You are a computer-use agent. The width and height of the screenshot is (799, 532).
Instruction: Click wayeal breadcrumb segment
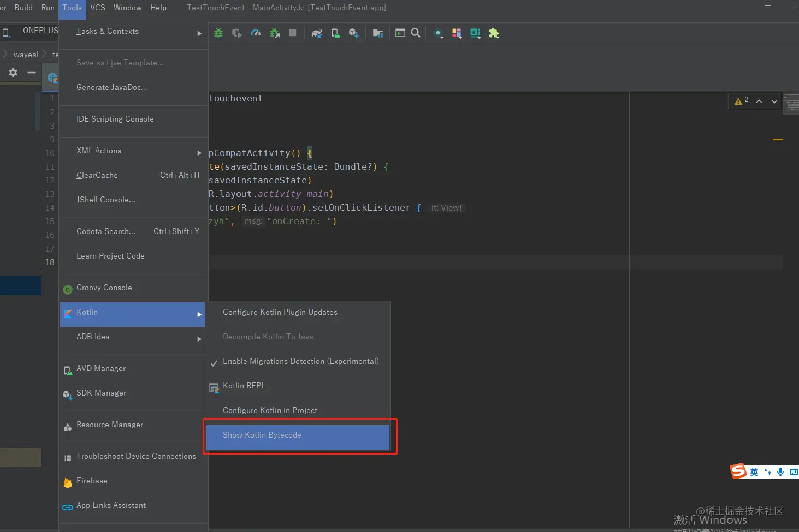click(26, 55)
